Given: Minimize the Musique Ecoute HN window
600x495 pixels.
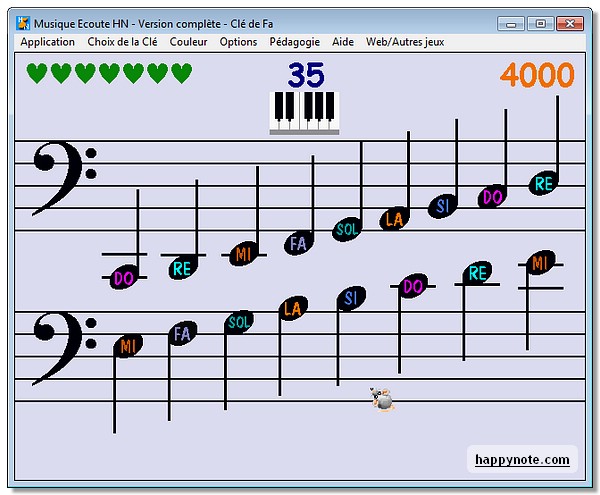Looking at the screenshot, I should coord(510,24).
